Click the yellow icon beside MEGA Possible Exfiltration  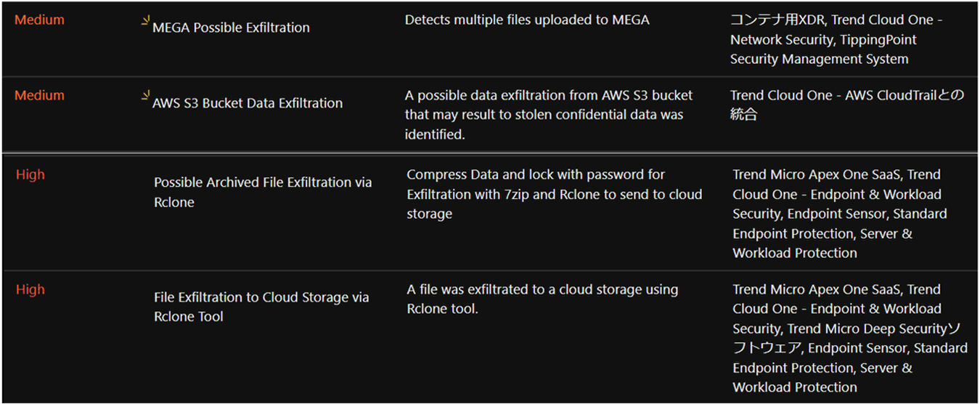[x=146, y=21]
